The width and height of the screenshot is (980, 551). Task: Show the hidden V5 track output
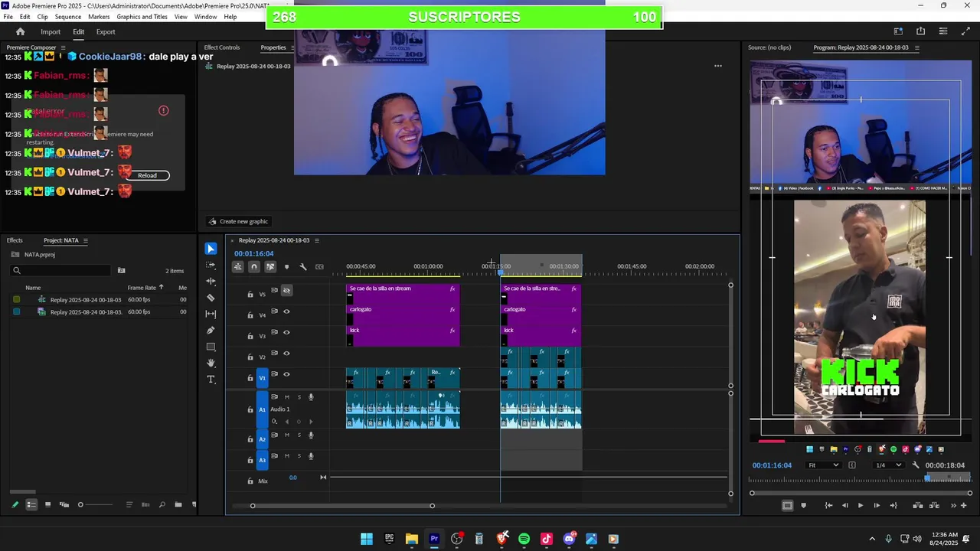point(286,291)
